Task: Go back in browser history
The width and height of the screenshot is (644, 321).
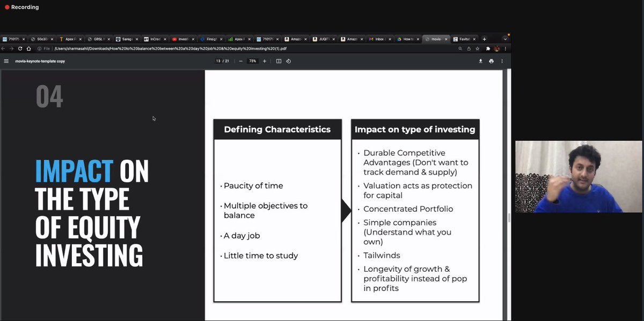Action: coord(4,48)
